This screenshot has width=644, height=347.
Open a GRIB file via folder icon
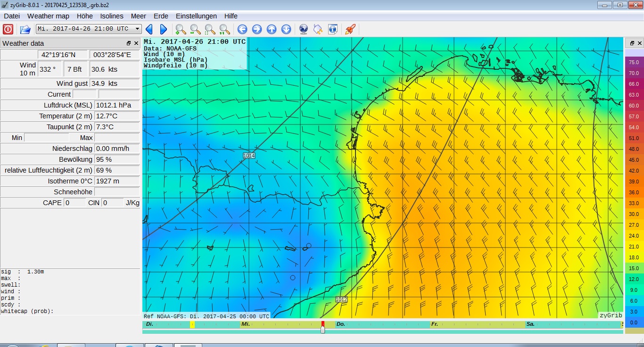[25, 29]
